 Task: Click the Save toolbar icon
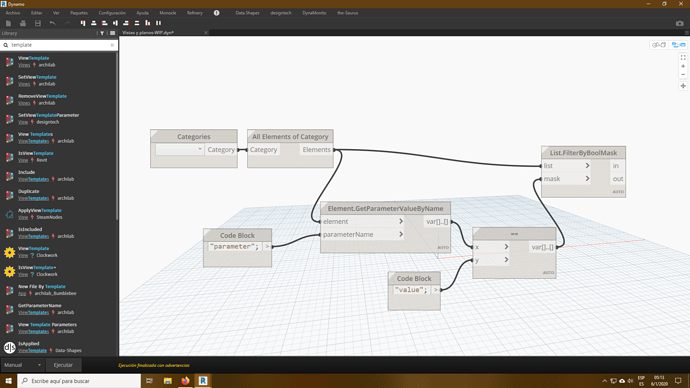click(x=37, y=23)
